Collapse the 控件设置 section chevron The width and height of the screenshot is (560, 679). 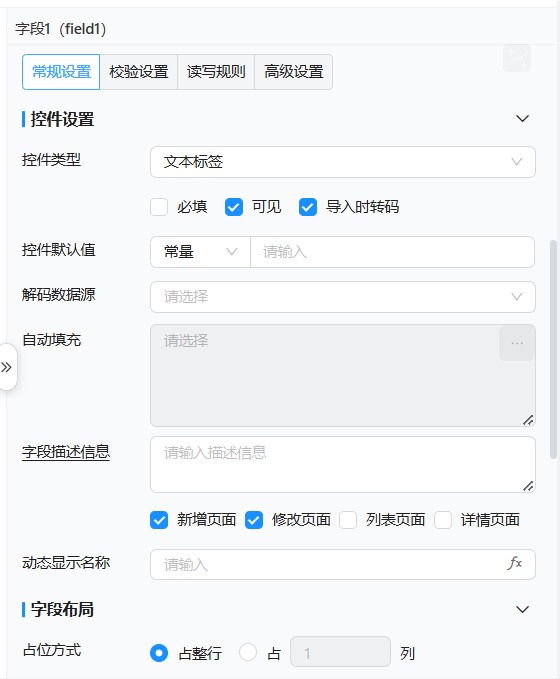coord(522,119)
